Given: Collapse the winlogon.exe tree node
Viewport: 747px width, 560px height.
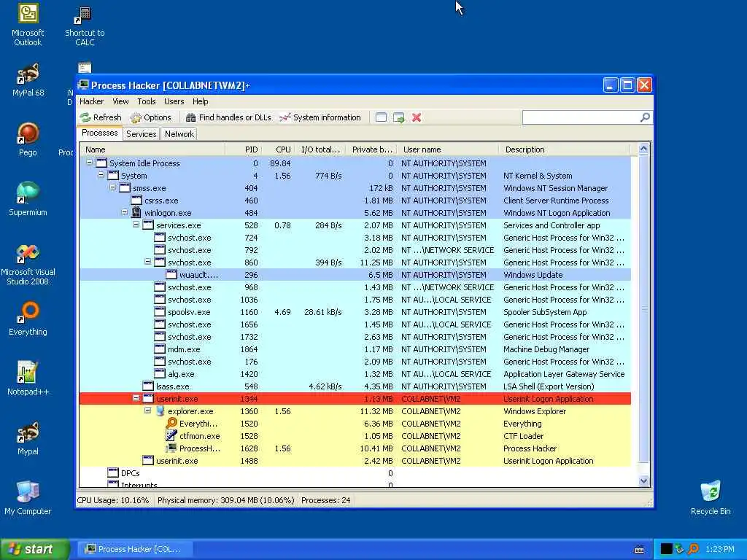Looking at the screenshot, I should click(124, 212).
